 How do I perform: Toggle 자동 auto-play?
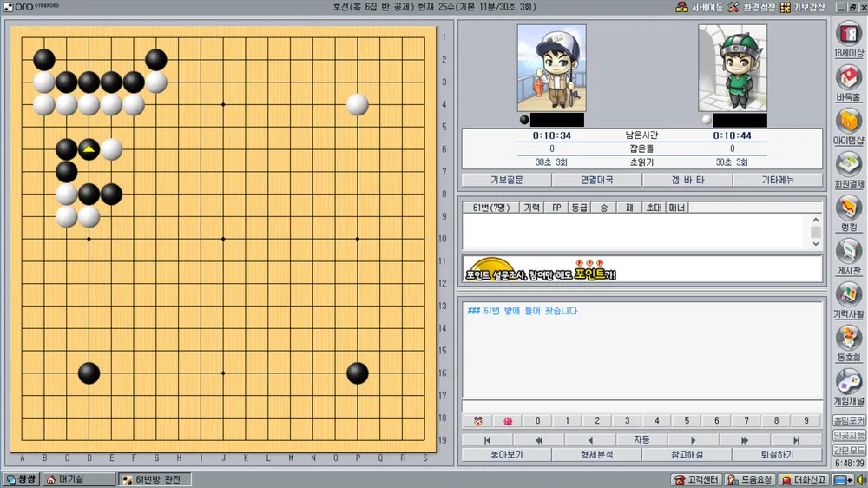[641, 440]
